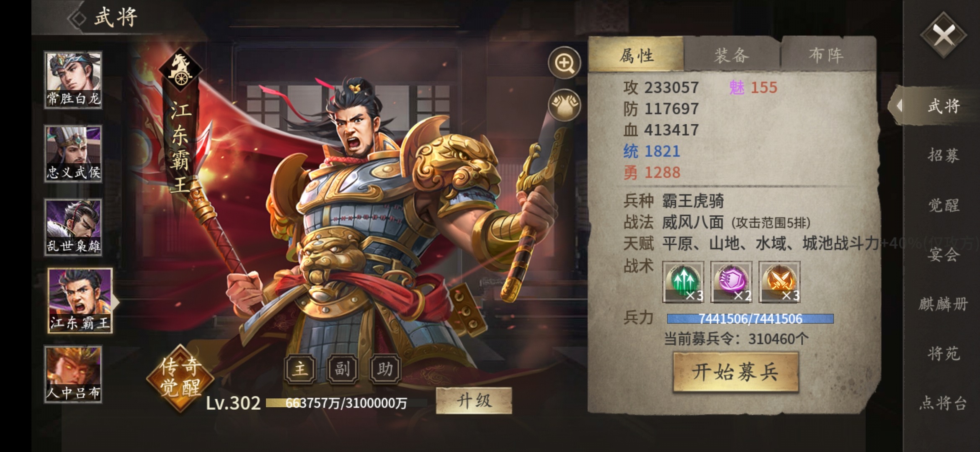Click the 开始募兵 button

pos(735,372)
